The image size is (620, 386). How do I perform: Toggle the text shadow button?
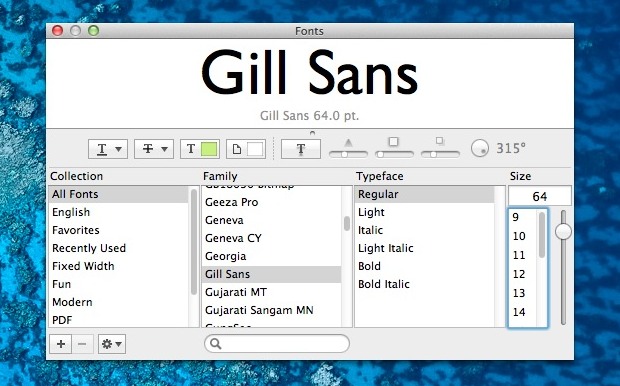point(301,149)
